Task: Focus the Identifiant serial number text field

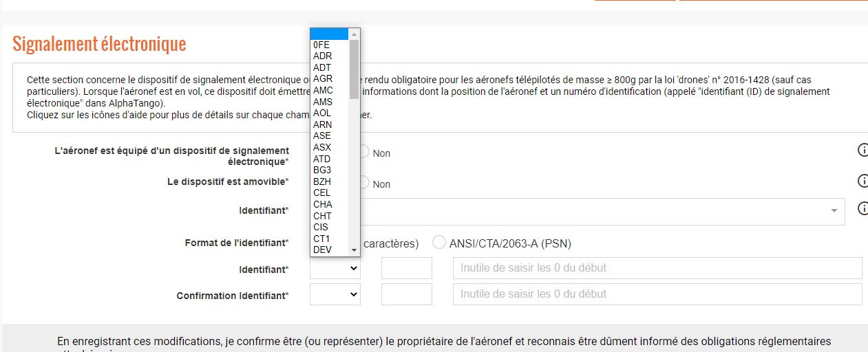Action: point(657,268)
